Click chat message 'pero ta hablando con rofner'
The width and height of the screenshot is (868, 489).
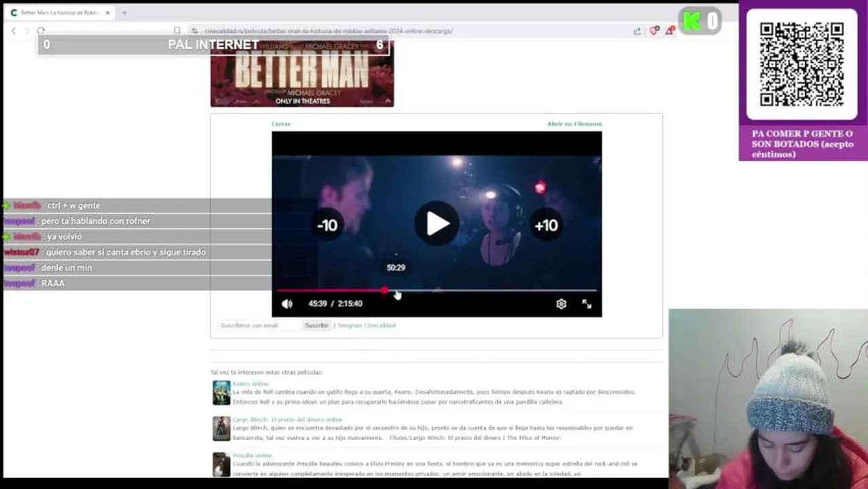tap(96, 221)
